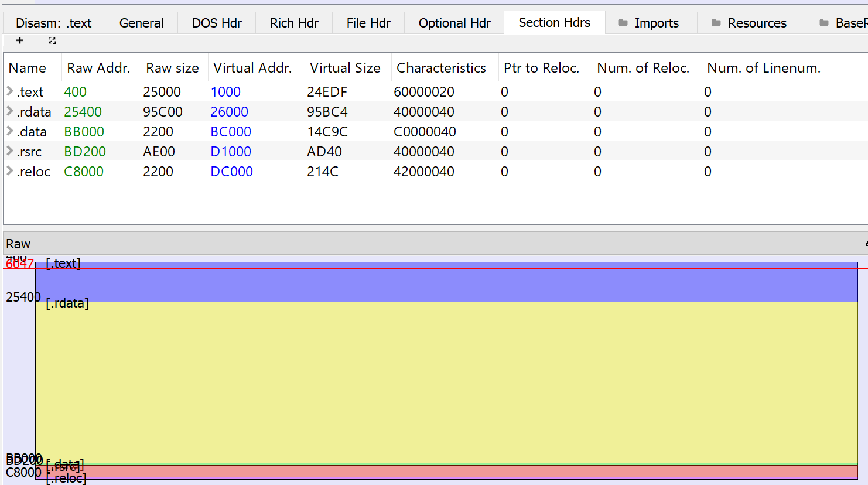Click raw size 95C00 cell
The image size is (868, 485).
point(163,112)
